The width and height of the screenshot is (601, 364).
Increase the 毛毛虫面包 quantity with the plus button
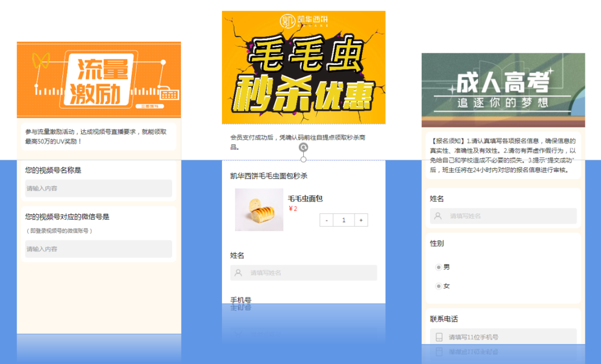tap(361, 220)
